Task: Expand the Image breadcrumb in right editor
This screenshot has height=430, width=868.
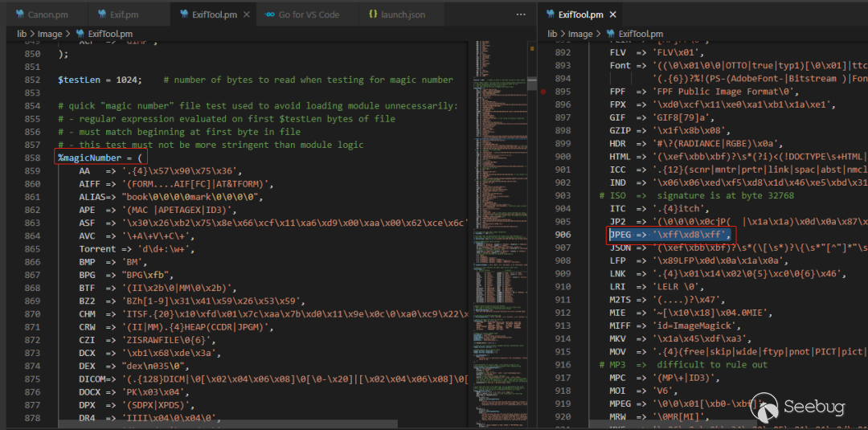Action: point(581,34)
